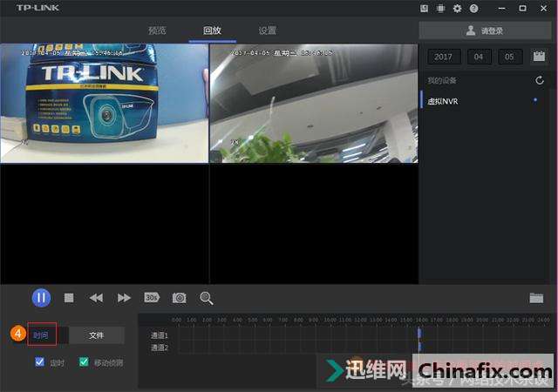Image resolution: width=558 pixels, height=392 pixels.
Task: Select the empty bottom-right video pane
Action: pos(314,224)
